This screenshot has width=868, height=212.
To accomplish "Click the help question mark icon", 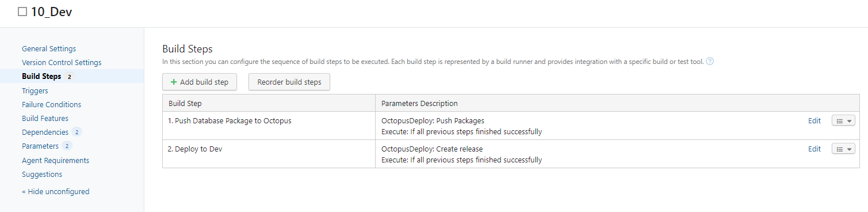I will 710,62.
